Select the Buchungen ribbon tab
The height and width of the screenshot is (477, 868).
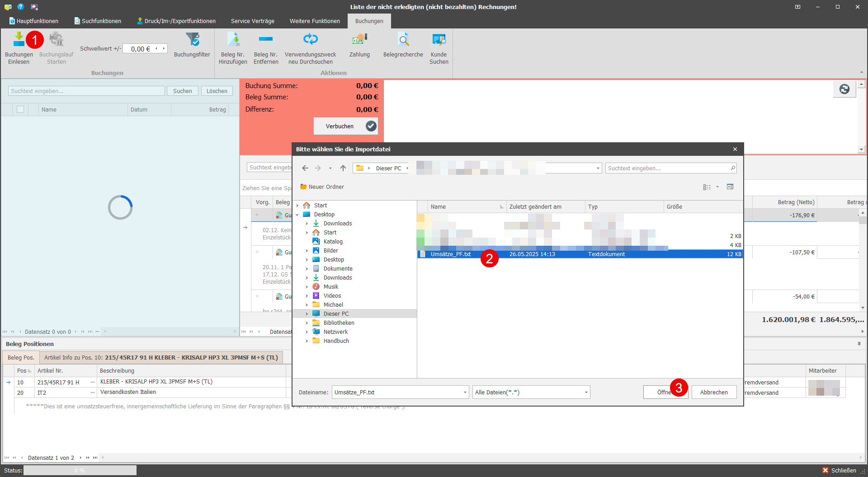coord(369,21)
